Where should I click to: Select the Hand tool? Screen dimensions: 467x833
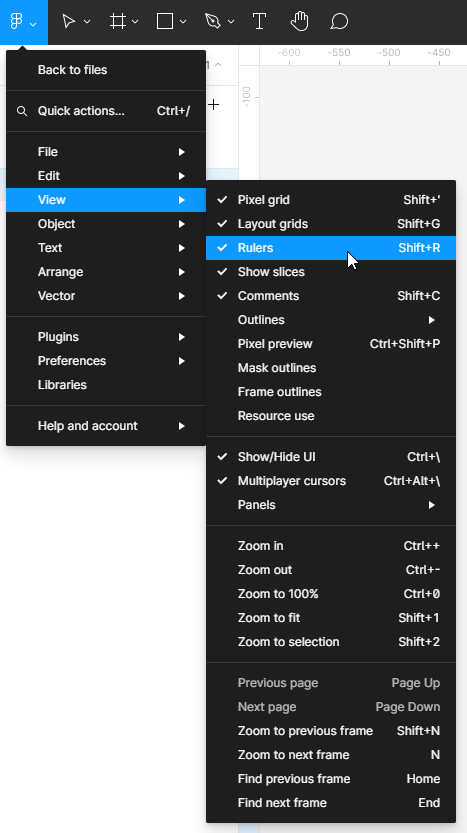pos(300,22)
